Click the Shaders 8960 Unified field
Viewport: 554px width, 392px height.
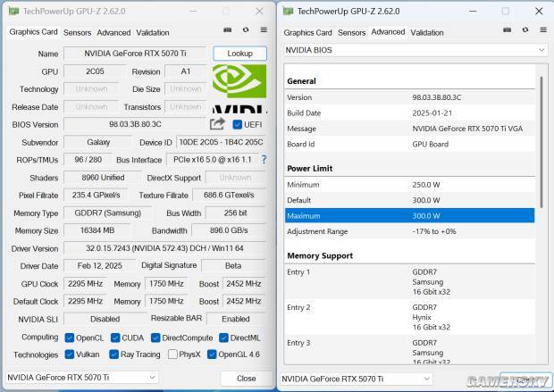pyautogui.click(x=103, y=178)
